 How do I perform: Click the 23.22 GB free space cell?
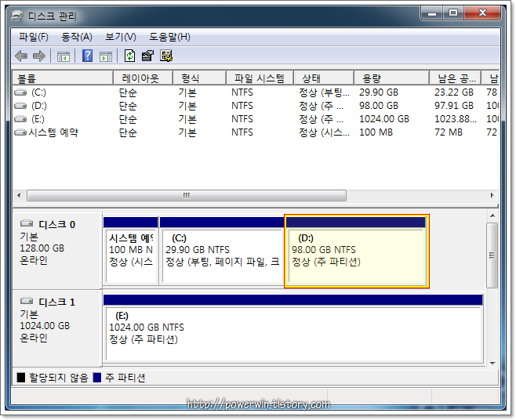point(454,92)
